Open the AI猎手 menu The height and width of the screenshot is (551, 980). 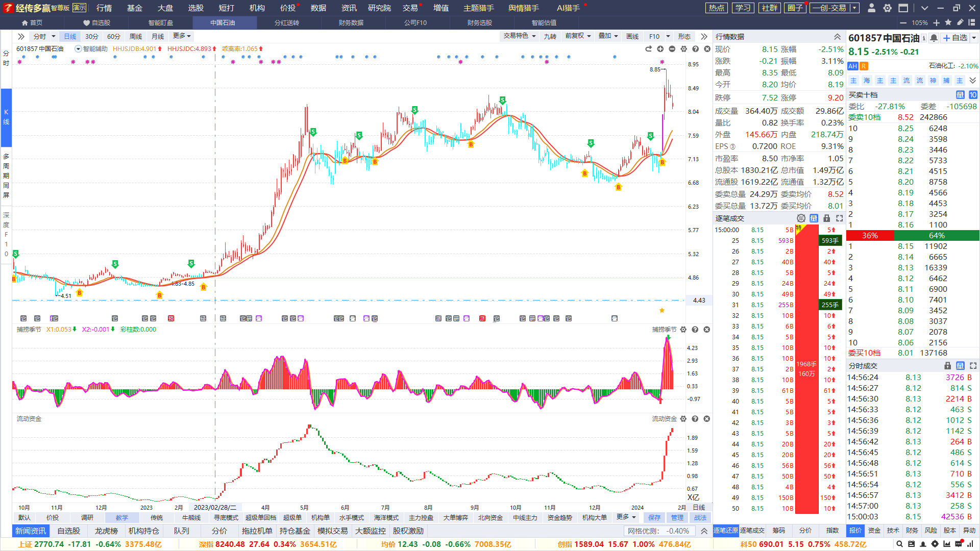(x=568, y=8)
